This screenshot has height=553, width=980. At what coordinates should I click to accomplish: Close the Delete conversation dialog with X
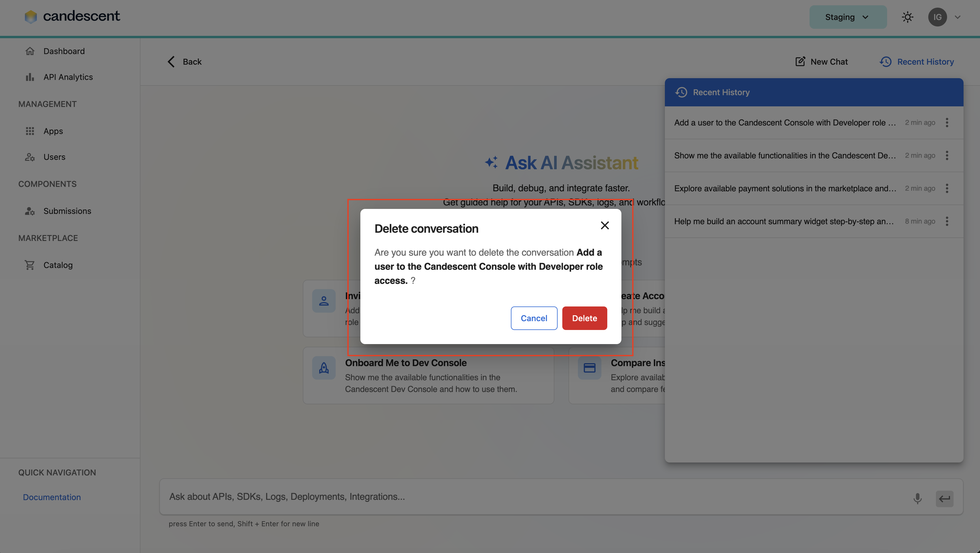[605, 226]
